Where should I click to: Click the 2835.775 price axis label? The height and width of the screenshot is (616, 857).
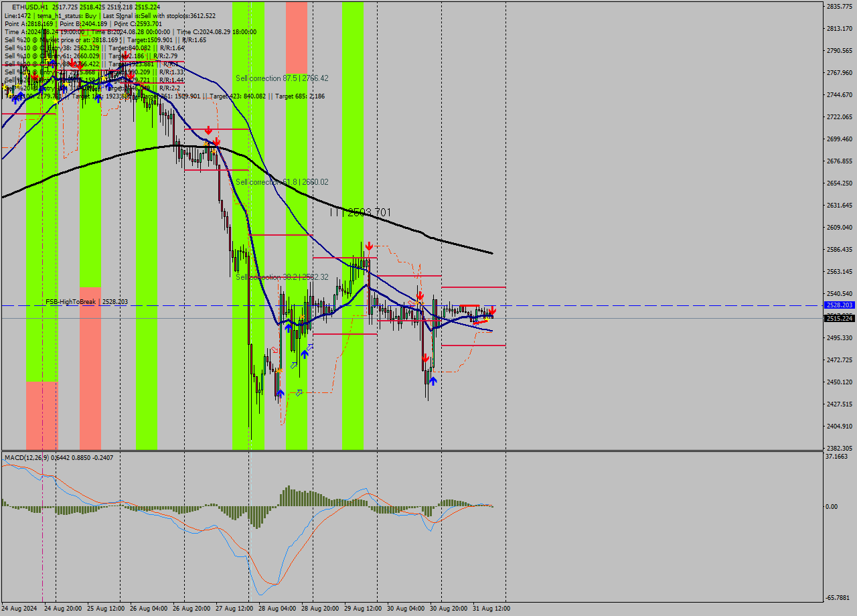click(839, 7)
